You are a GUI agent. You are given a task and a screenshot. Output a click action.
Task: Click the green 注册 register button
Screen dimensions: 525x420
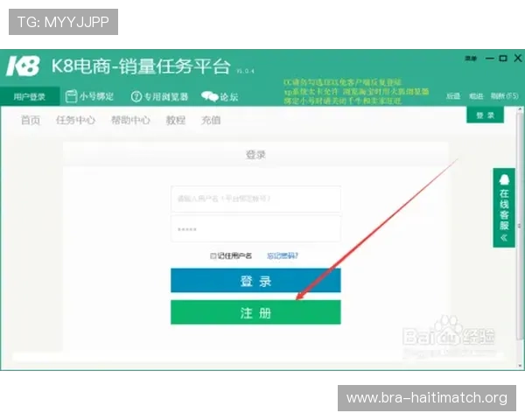255,312
